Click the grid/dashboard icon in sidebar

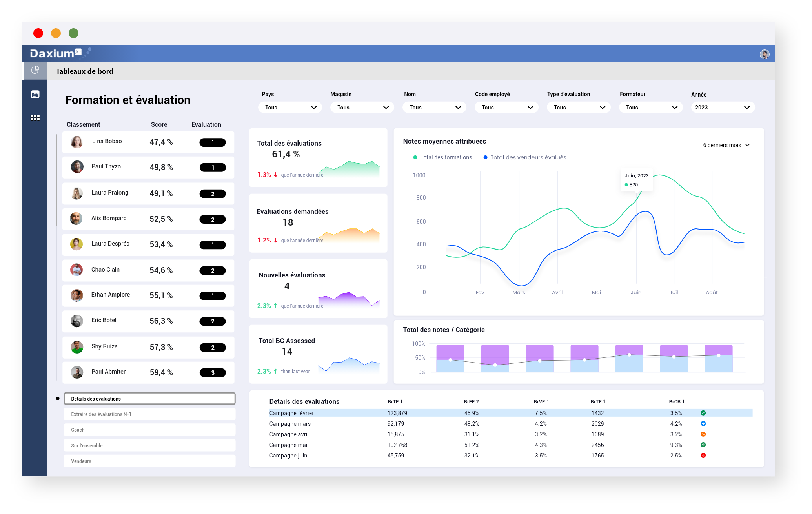click(x=35, y=117)
